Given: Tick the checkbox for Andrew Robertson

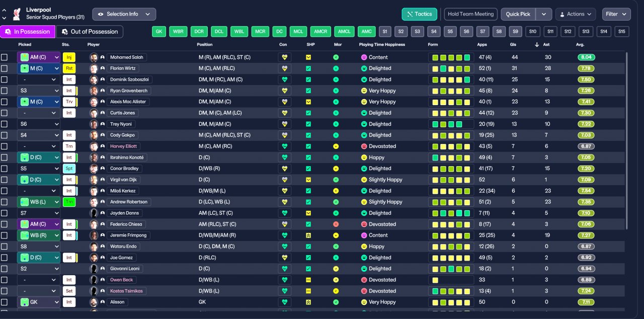Looking at the screenshot, I should [x=5, y=202].
